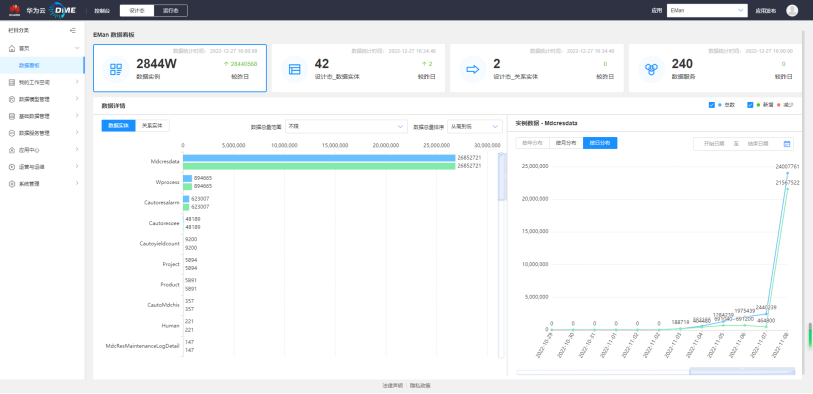Select the 42 设计态_数据实体 card
Image resolution: width=813 pixels, height=394 pixels.
tap(358, 68)
